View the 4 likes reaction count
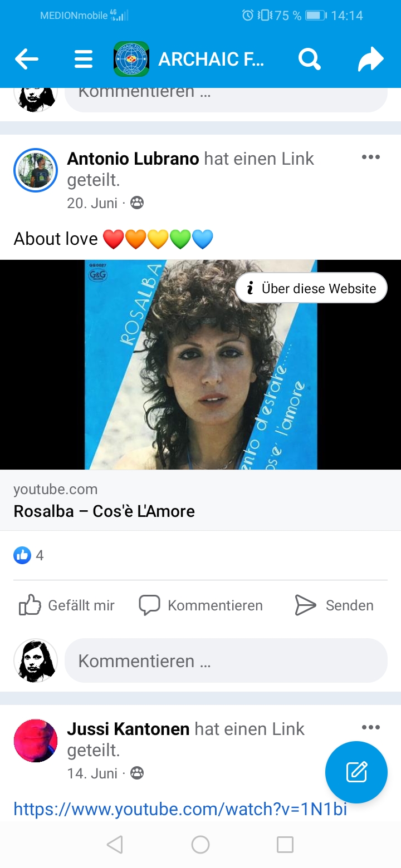401x868 pixels. click(x=28, y=555)
